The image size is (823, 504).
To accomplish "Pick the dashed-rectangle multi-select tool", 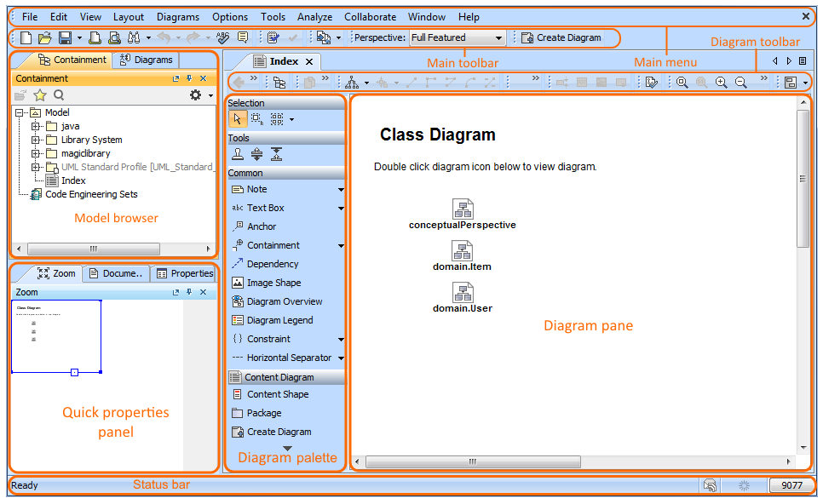I will click(x=256, y=119).
